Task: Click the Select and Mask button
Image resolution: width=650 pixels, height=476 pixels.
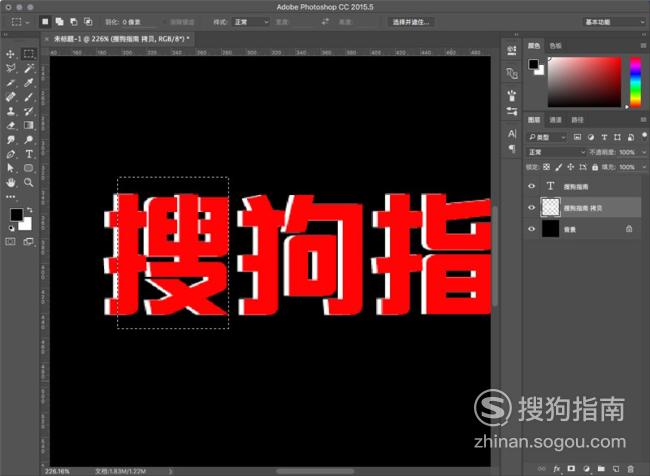Action: pyautogui.click(x=411, y=22)
